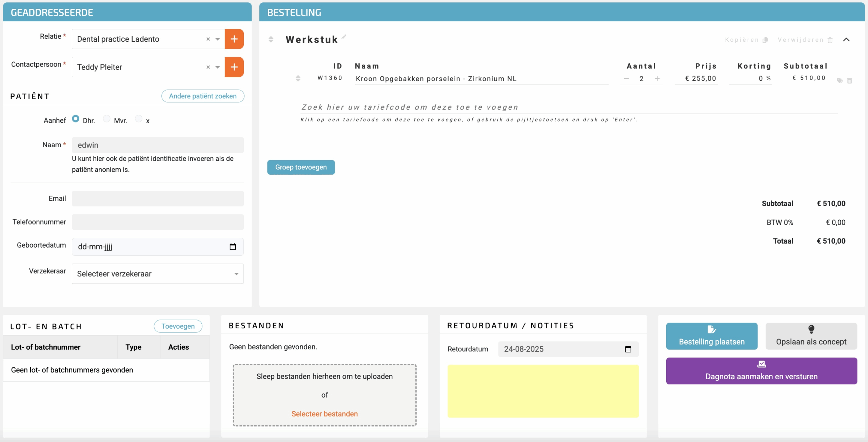This screenshot has width=868, height=442.
Task: Click the price tag icon on W1360 row
Action: pos(840,80)
